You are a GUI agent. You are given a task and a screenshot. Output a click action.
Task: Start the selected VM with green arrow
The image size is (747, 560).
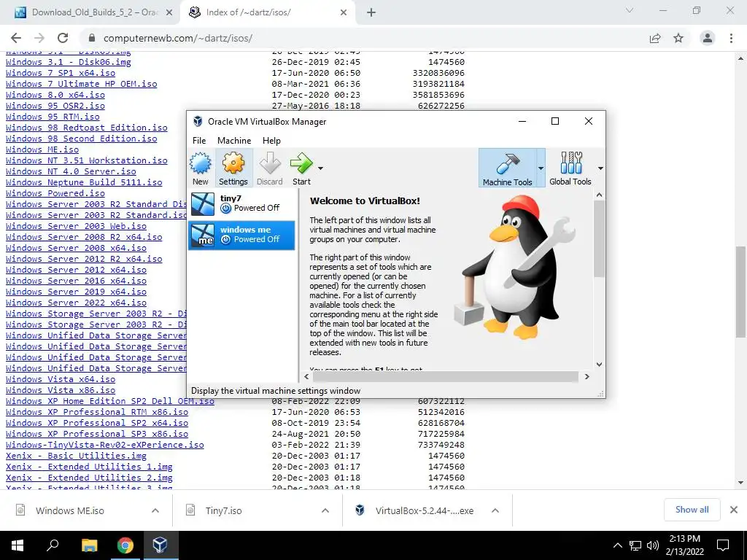point(301,168)
